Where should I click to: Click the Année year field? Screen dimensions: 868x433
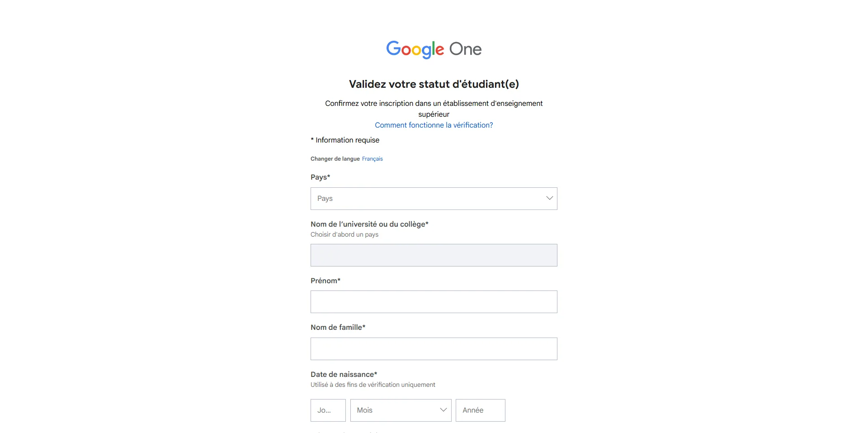[x=480, y=410]
